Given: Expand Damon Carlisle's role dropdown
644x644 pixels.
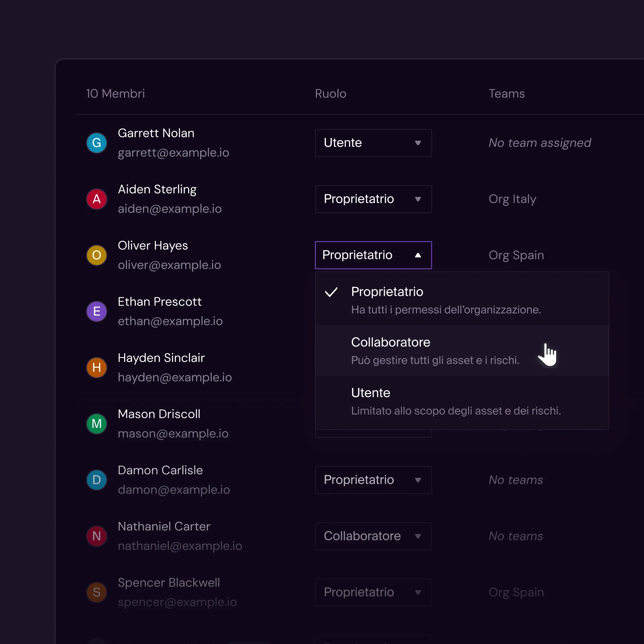Looking at the screenshot, I should coord(373,480).
